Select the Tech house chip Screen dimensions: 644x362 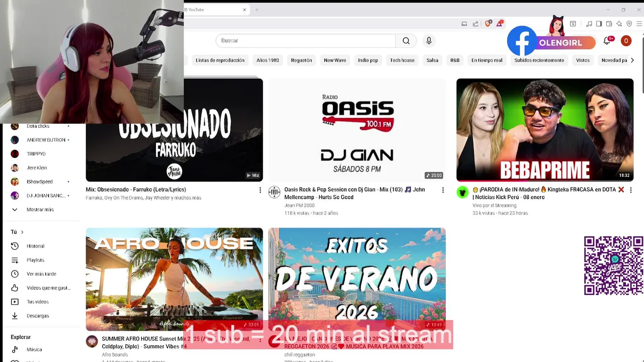402,60
